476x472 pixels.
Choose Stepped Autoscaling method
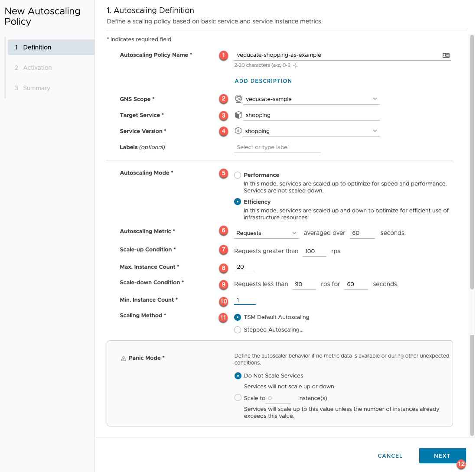coord(238,330)
